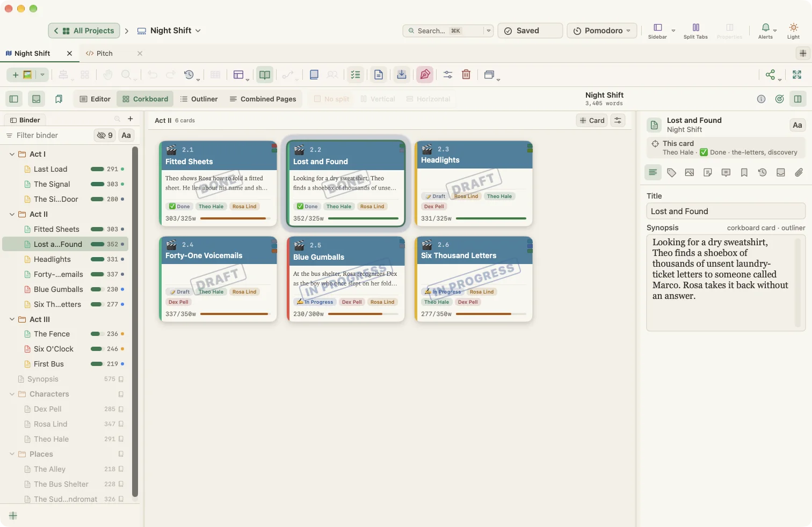This screenshot has width=812, height=527.
Task: Click the card display options sliders icon
Action: [618, 120]
